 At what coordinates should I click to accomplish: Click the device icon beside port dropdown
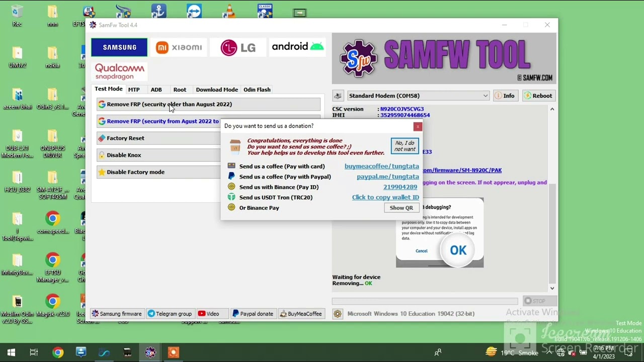[338, 96]
